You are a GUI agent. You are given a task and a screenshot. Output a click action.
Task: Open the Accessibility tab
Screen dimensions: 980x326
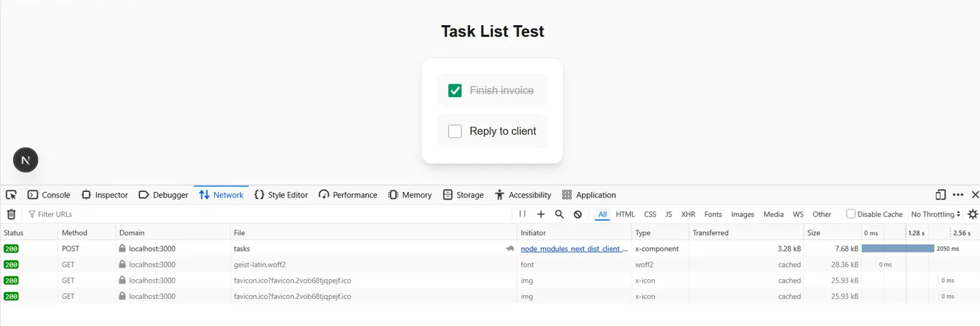point(524,195)
